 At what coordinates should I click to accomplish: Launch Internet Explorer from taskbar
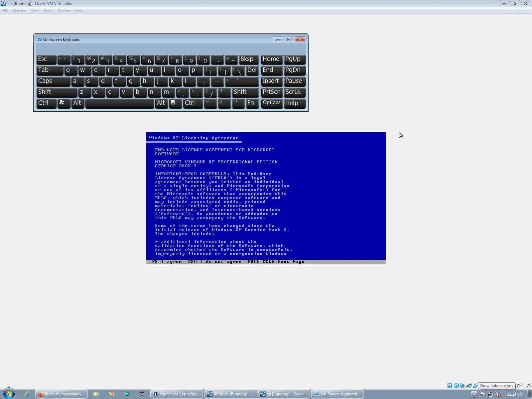27,394
